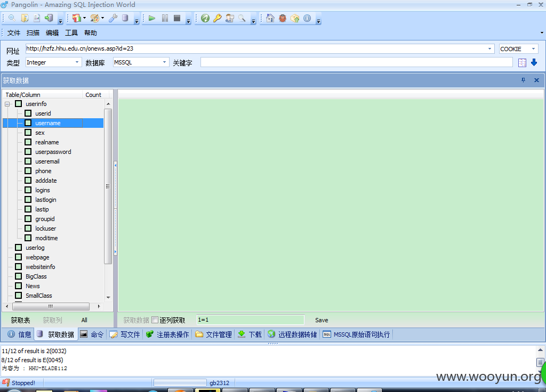Click the blue down arrow icon
546x392 pixels.
[x=534, y=63]
